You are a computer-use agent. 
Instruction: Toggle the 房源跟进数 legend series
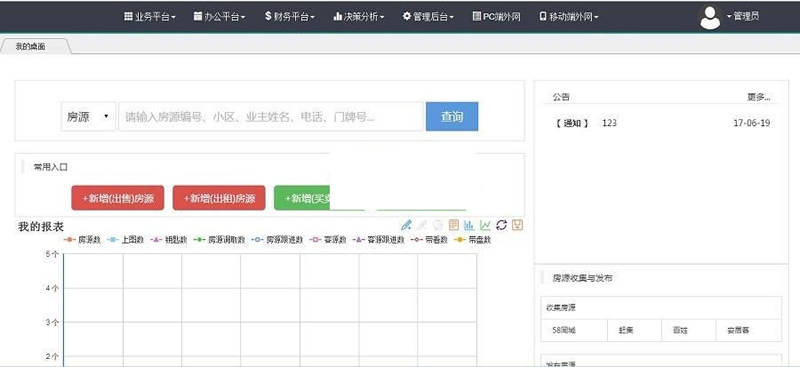tap(278, 239)
